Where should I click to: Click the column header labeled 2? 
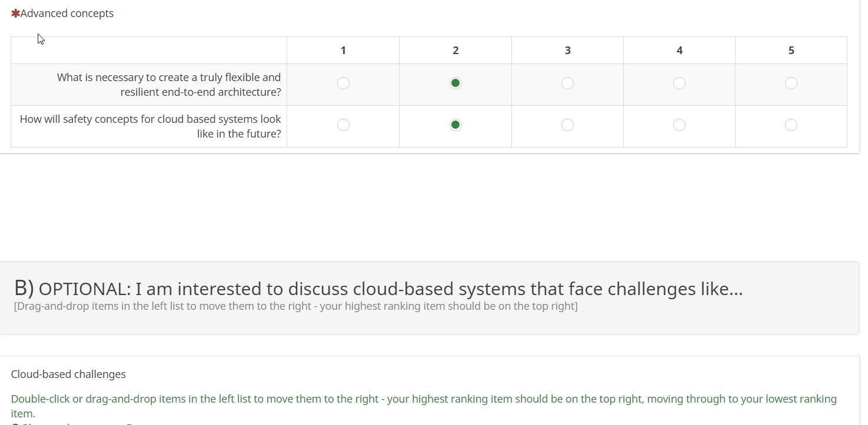point(455,51)
